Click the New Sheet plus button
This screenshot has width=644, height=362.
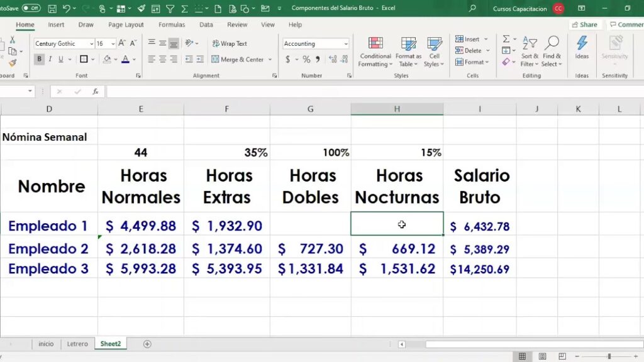click(x=147, y=344)
